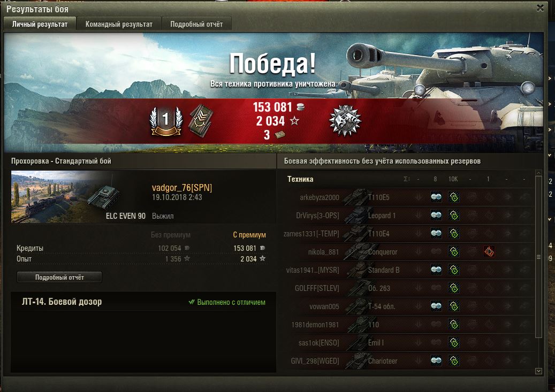Click the Подробный отчёт button

pos(59,277)
